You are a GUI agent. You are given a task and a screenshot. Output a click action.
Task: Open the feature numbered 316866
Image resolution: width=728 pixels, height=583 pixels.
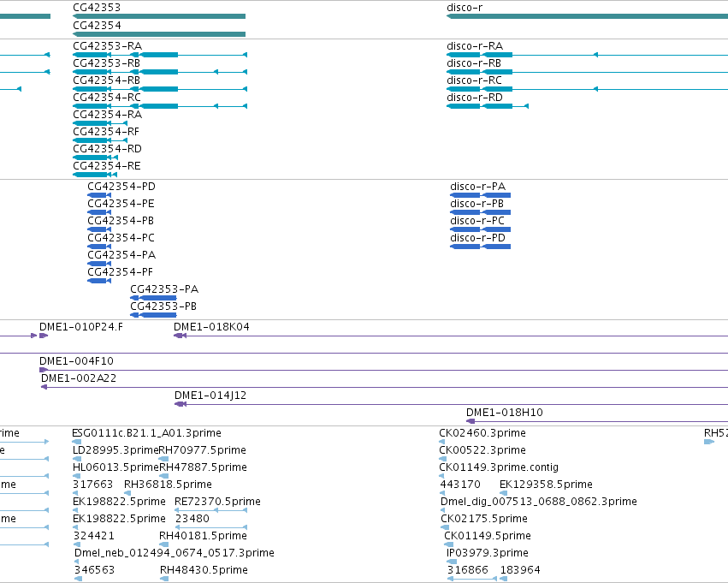[468, 570]
